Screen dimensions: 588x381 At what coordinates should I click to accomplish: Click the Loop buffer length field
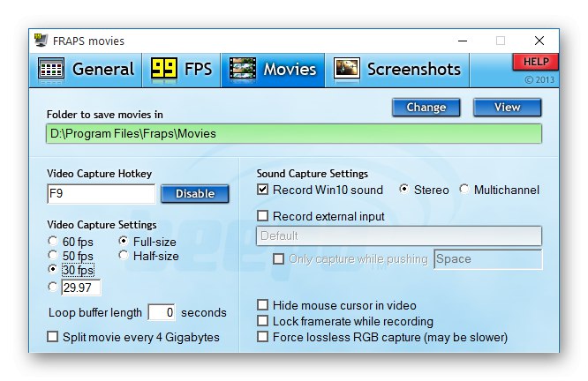161,312
